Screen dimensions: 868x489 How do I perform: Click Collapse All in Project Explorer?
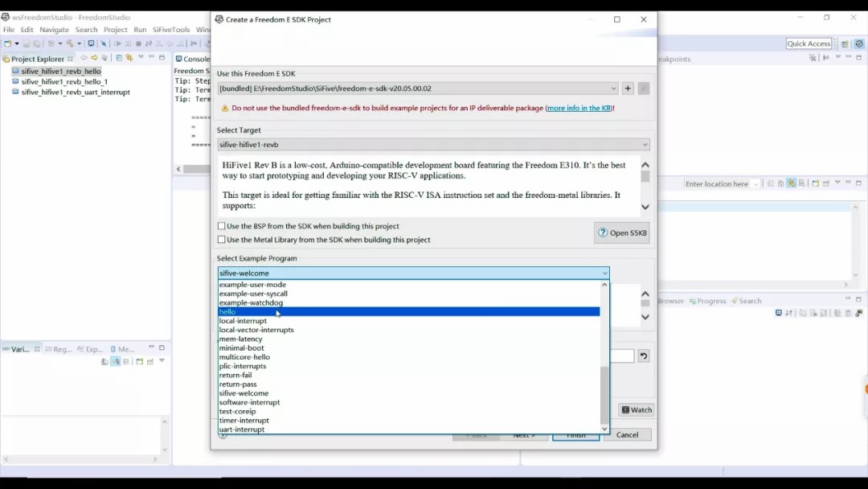click(x=119, y=58)
